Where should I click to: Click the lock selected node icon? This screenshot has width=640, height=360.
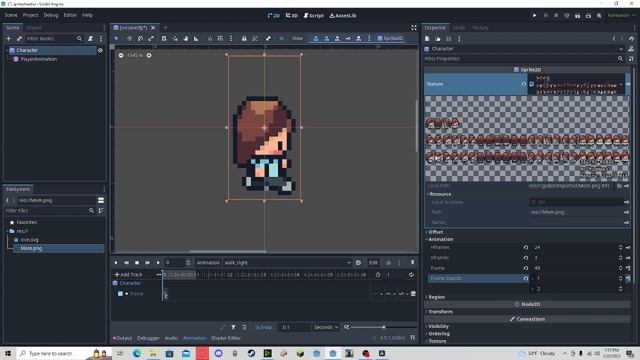click(244, 38)
